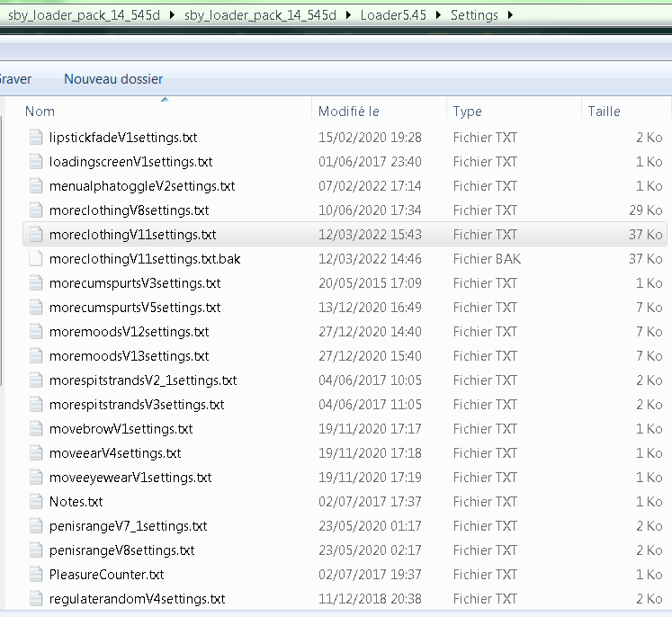Click the PleasureCounter.txt file icon

(x=36, y=575)
